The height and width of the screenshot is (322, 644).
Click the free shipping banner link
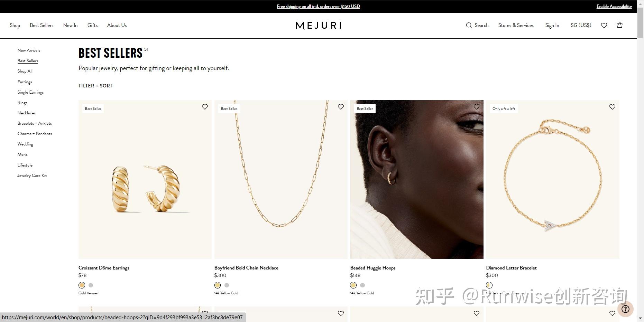point(318,6)
